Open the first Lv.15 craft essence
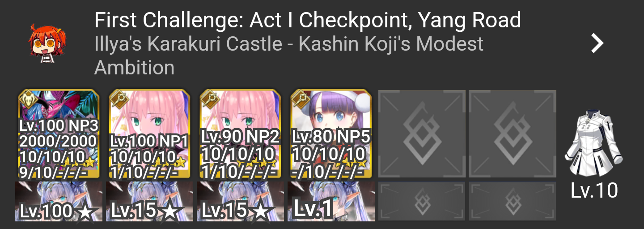Viewport: 644px width, 229px height. (x=149, y=201)
